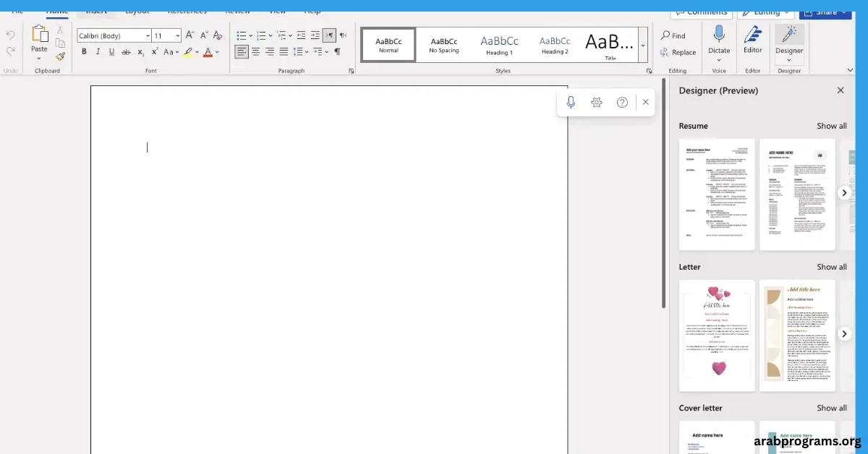Align text left
The width and height of the screenshot is (868, 454).
pos(242,51)
